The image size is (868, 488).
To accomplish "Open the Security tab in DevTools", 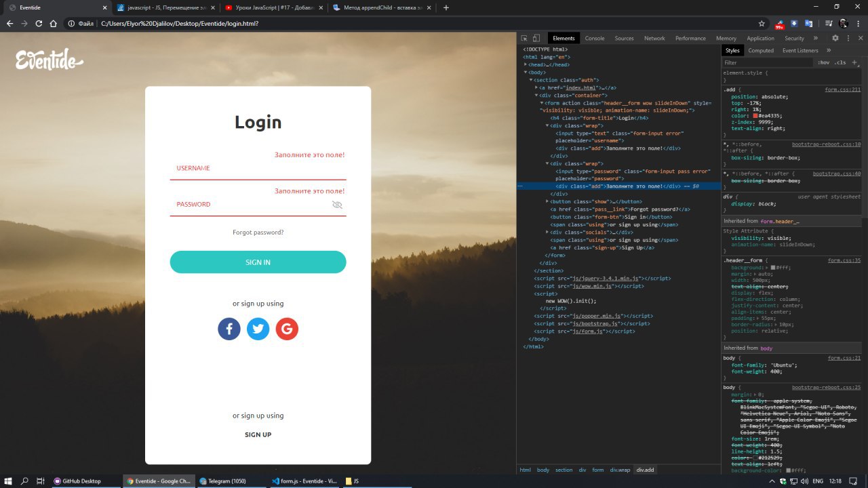I will point(794,38).
